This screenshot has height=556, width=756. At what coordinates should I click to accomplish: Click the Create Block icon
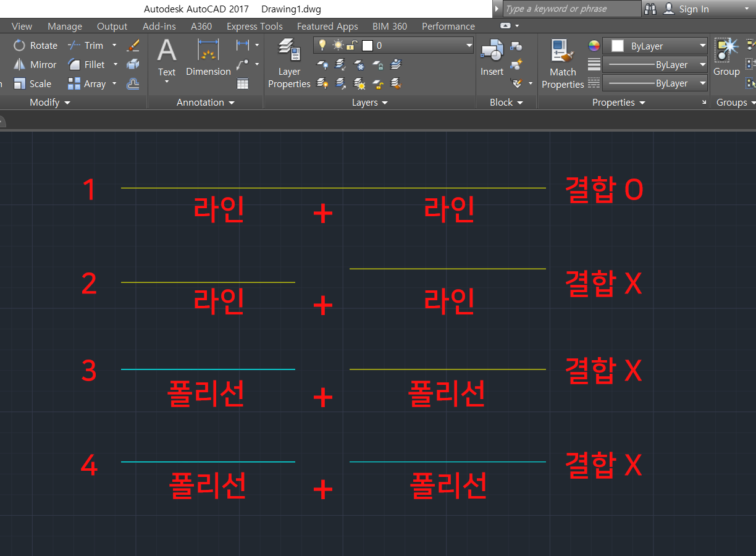pyautogui.click(x=516, y=46)
